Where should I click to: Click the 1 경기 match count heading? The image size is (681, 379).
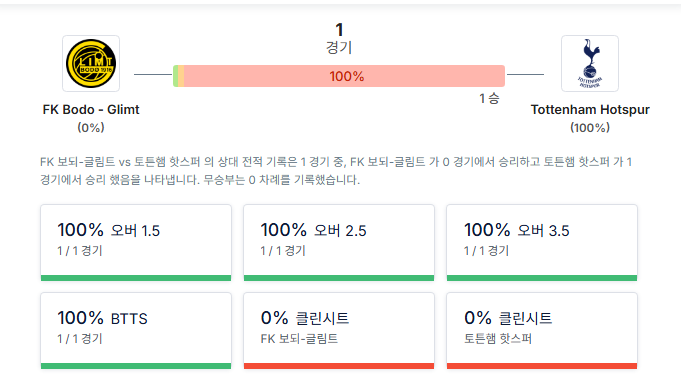(x=339, y=38)
